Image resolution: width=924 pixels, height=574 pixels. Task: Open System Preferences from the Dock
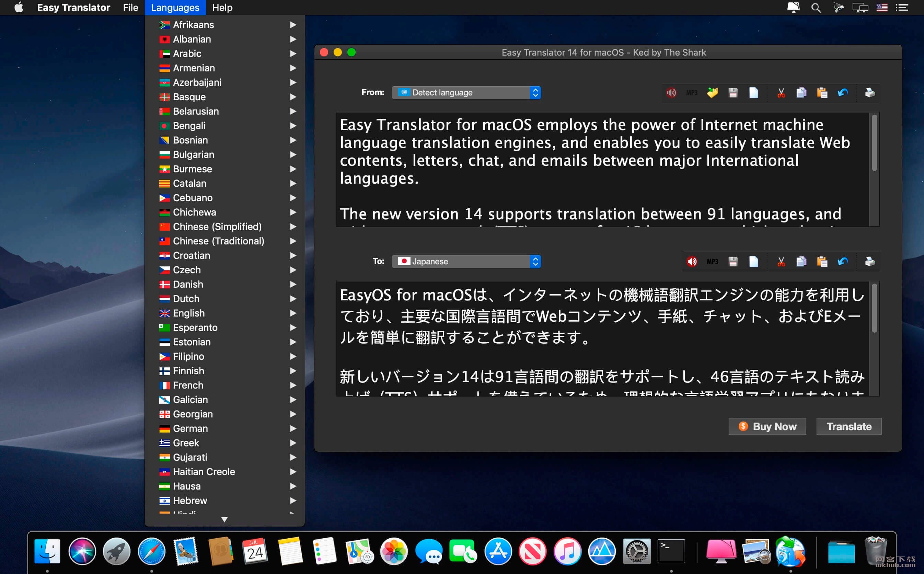click(x=636, y=551)
